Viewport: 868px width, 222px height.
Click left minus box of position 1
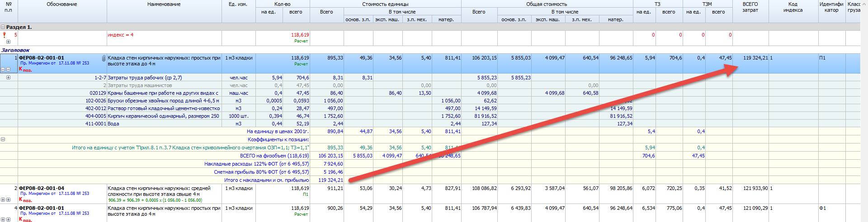pyautogui.click(x=3, y=69)
